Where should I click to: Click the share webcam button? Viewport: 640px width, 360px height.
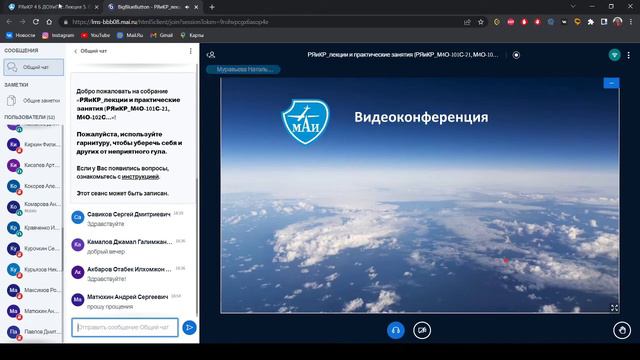coord(422,330)
